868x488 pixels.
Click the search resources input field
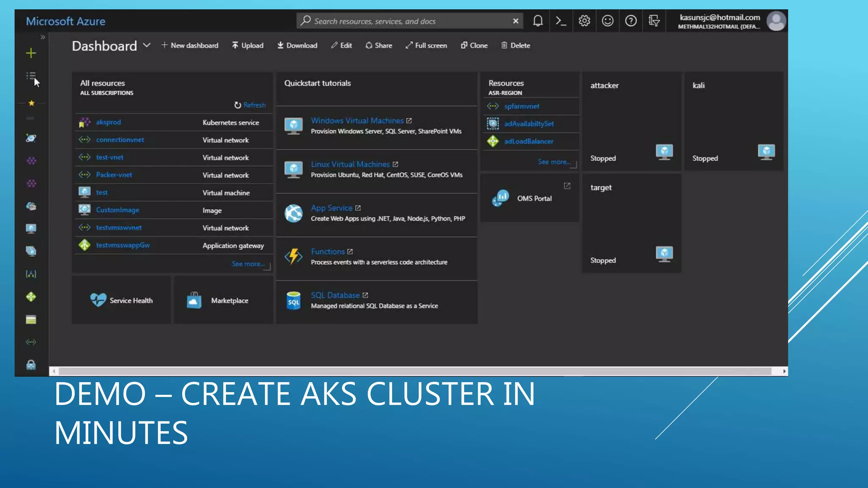409,21
